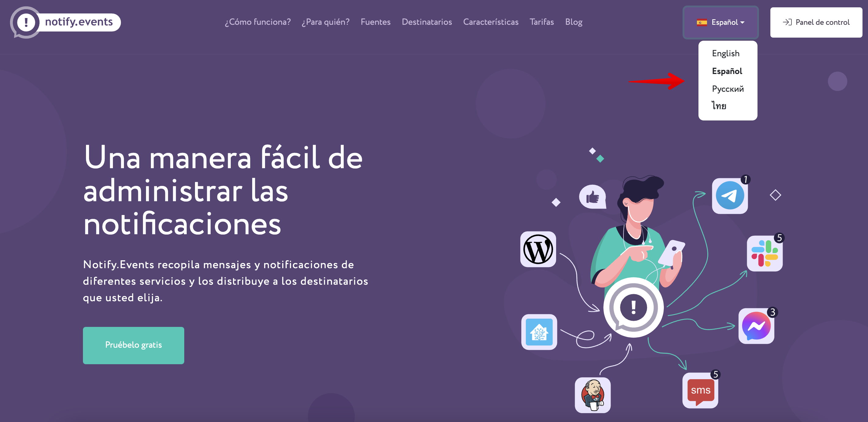The width and height of the screenshot is (868, 422).
Task: Expand the language selector dropdown
Action: (x=720, y=22)
